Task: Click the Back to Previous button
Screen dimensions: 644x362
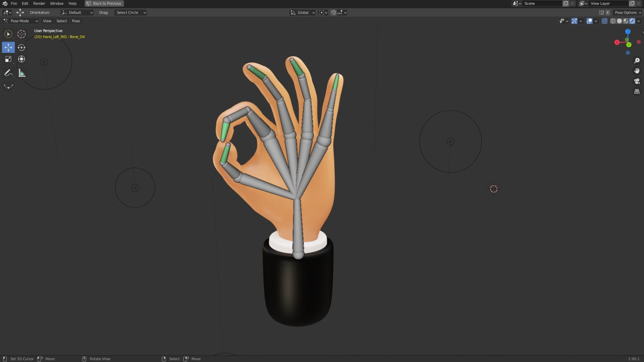Action: [104, 3]
